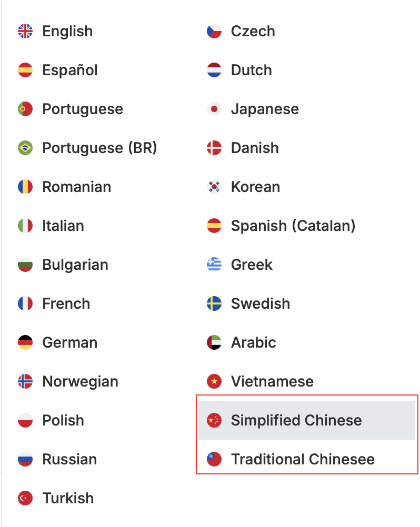Choose Dutch from the list
Viewport: 420px width, 527px height.
click(251, 70)
